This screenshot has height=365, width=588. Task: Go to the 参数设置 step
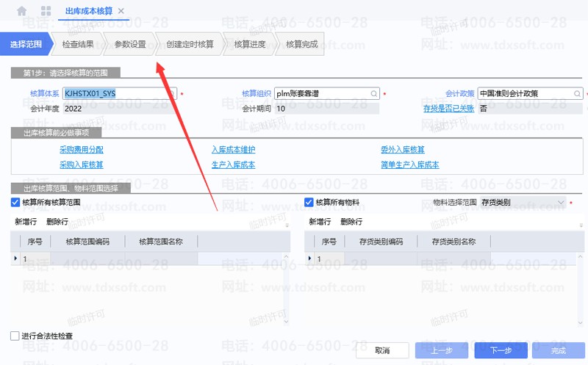point(130,44)
